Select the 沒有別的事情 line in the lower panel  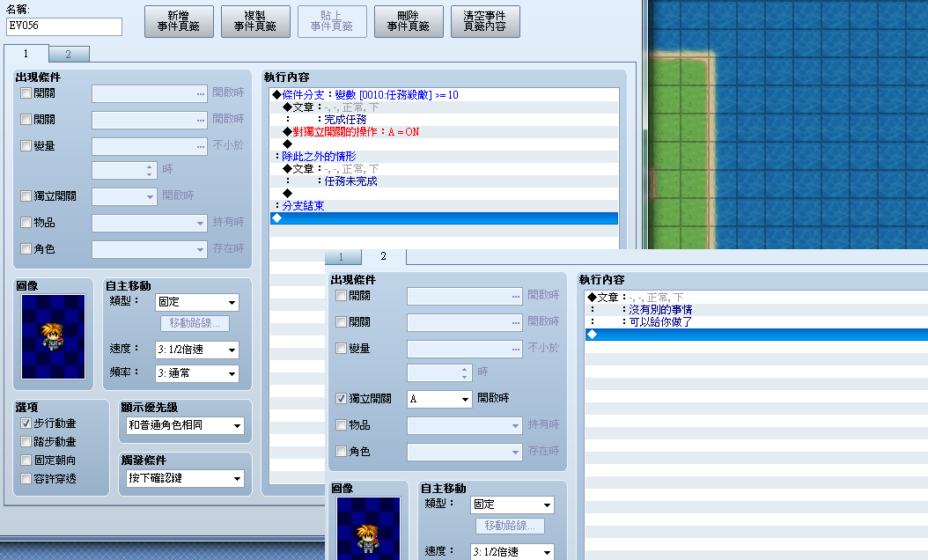[x=756, y=310]
